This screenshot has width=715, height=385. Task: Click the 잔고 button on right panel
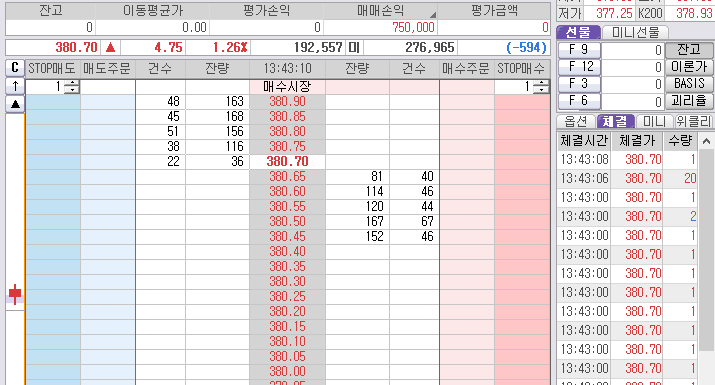coord(689,49)
